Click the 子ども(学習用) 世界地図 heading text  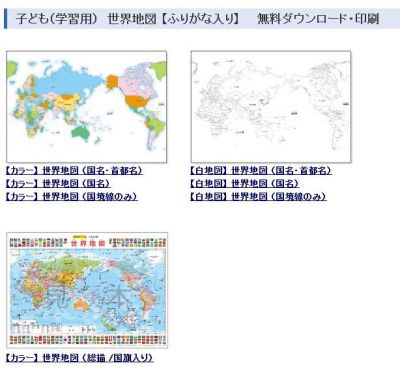coord(86,19)
